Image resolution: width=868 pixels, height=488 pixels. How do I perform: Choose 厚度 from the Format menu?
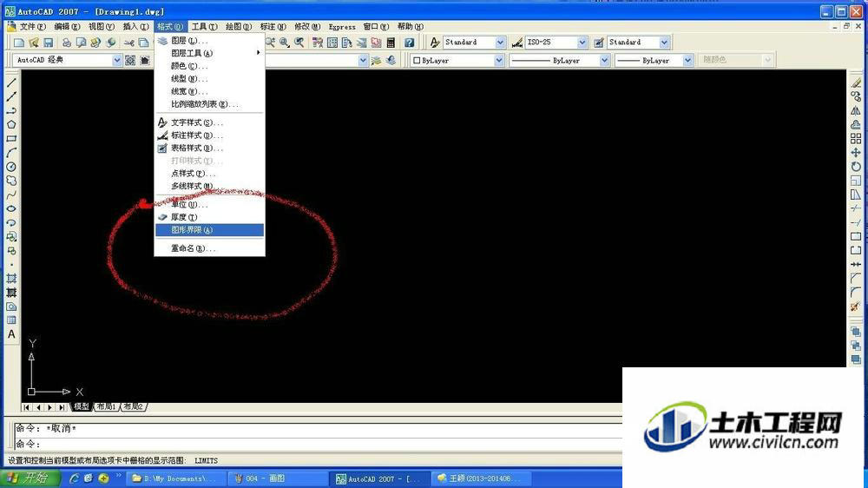click(209, 217)
